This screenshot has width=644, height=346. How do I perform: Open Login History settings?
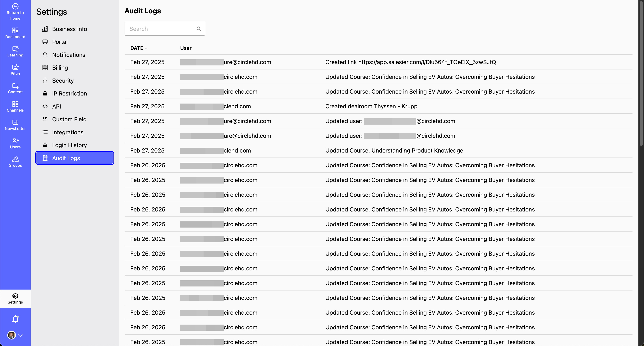pyautogui.click(x=69, y=145)
